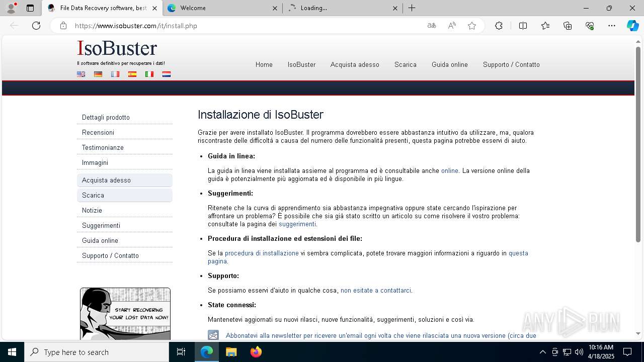Choose the Spanish flag language icon
Screen dimensions: 644x362
[132, 74]
